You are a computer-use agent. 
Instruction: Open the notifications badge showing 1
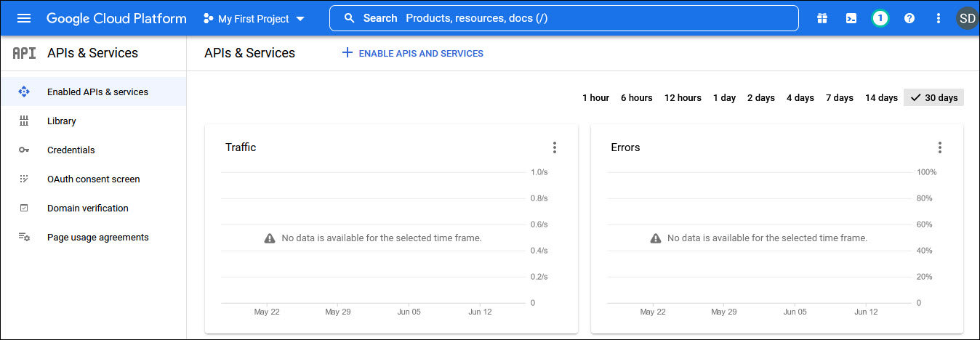(x=880, y=18)
